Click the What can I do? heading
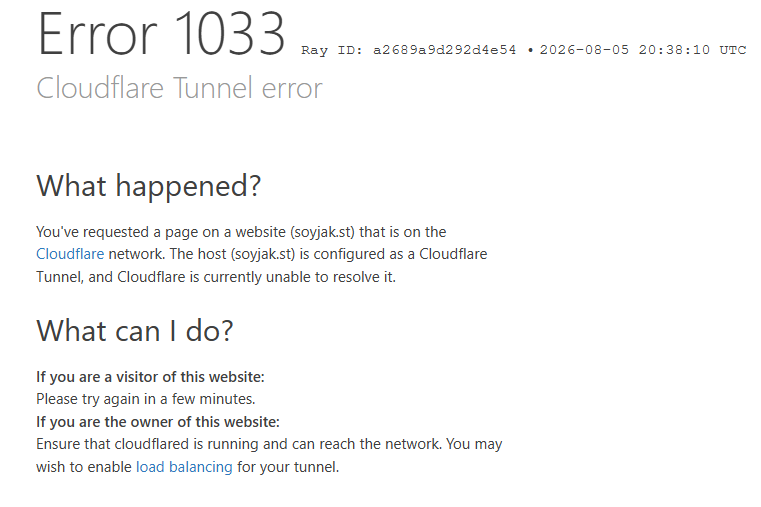Image resolution: width=761 pixels, height=507 pixels. 135,331
